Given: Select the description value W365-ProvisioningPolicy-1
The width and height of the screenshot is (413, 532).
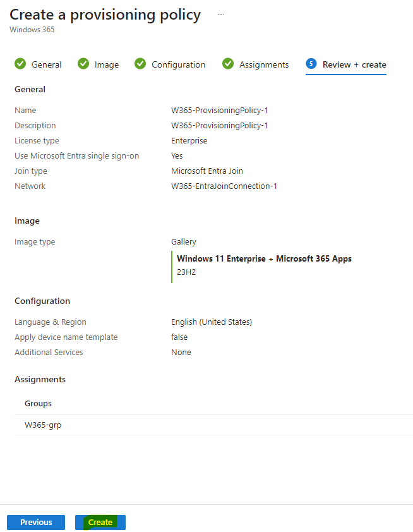Looking at the screenshot, I should pos(220,126).
